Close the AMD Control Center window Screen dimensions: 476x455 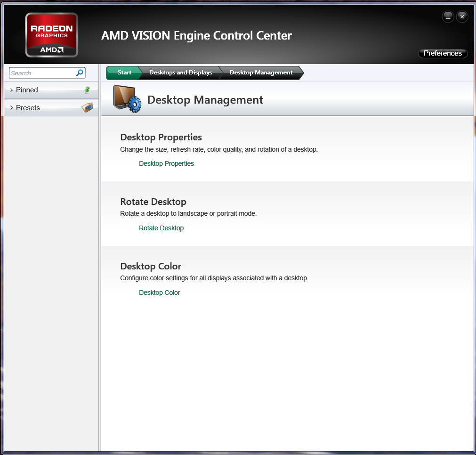pyautogui.click(x=462, y=16)
